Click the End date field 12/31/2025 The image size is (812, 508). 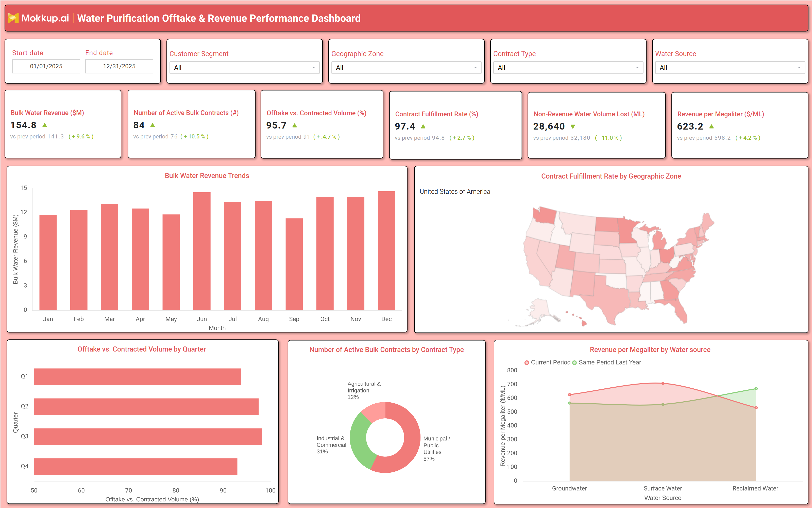[119, 66]
